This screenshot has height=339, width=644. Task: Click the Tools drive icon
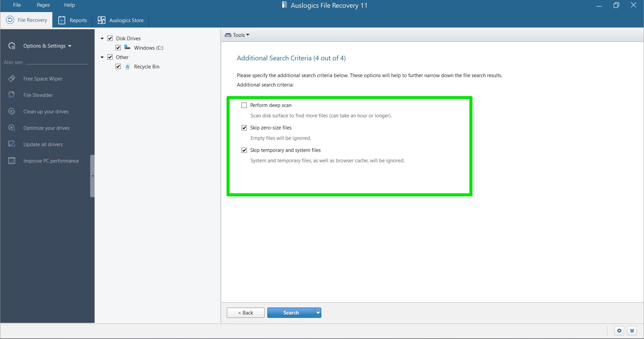coord(228,35)
